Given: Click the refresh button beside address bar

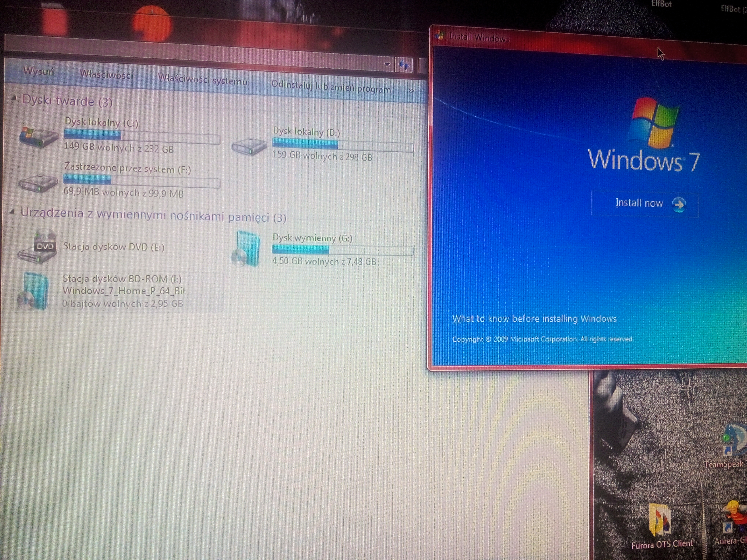Looking at the screenshot, I should tap(404, 65).
